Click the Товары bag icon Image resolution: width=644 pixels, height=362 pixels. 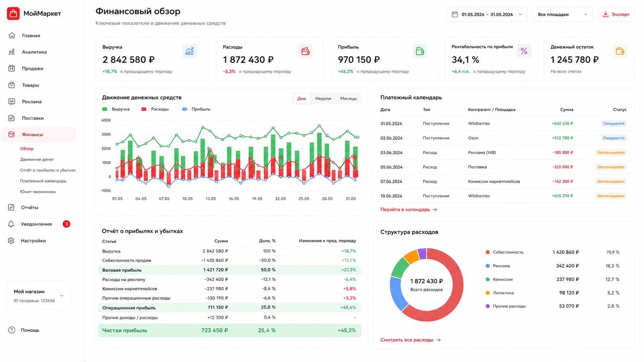[x=12, y=85]
